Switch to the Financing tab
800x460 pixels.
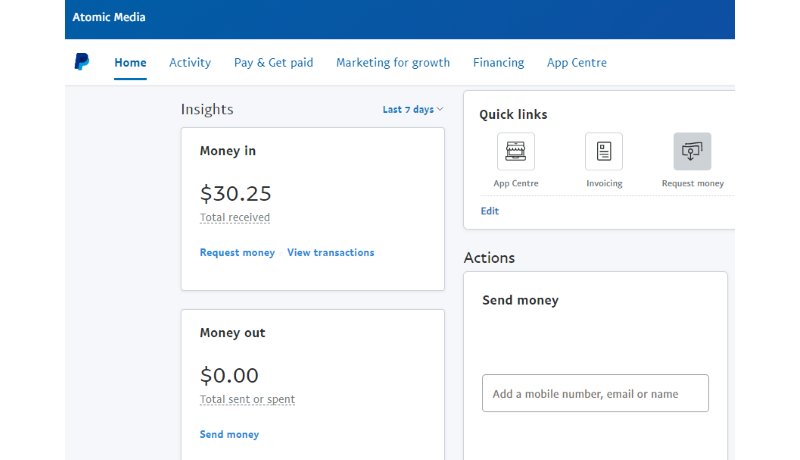point(498,63)
